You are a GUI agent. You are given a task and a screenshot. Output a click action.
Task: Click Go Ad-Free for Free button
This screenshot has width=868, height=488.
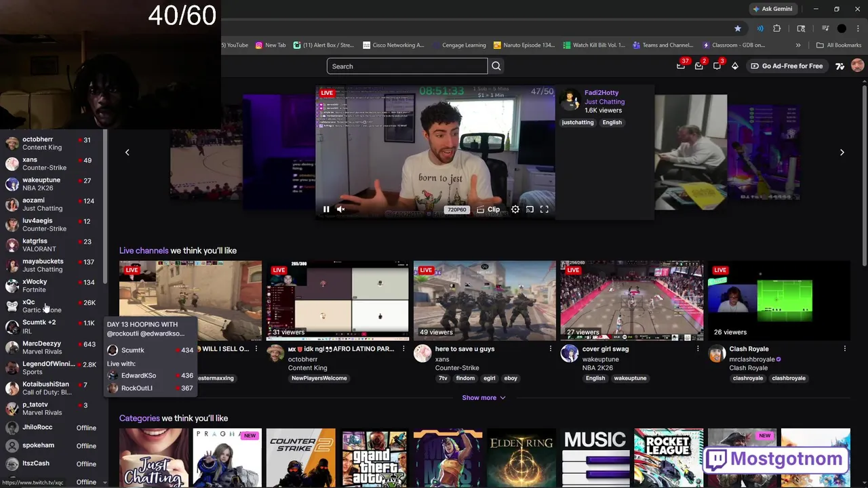coord(787,66)
